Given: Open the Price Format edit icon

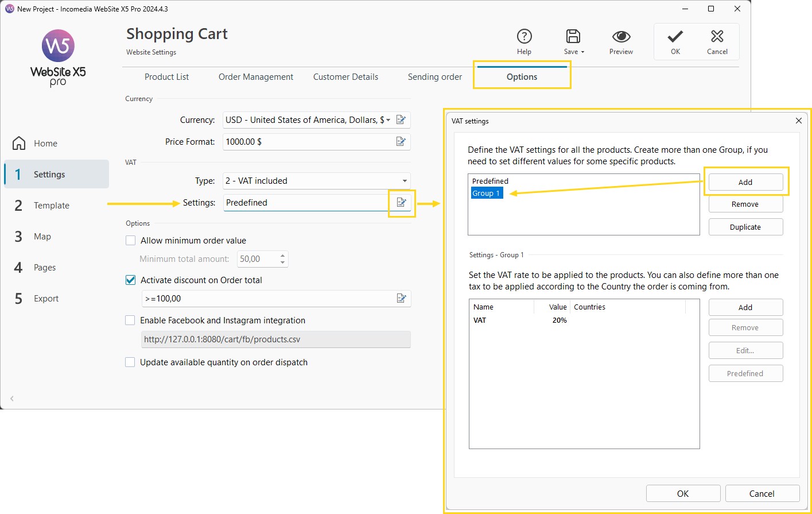Looking at the screenshot, I should click(x=401, y=142).
